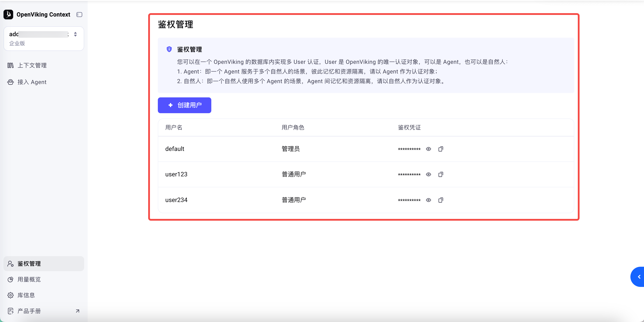Image resolution: width=644 pixels, height=322 pixels.
Task: Reveal the credential for user234
Action: point(429,200)
